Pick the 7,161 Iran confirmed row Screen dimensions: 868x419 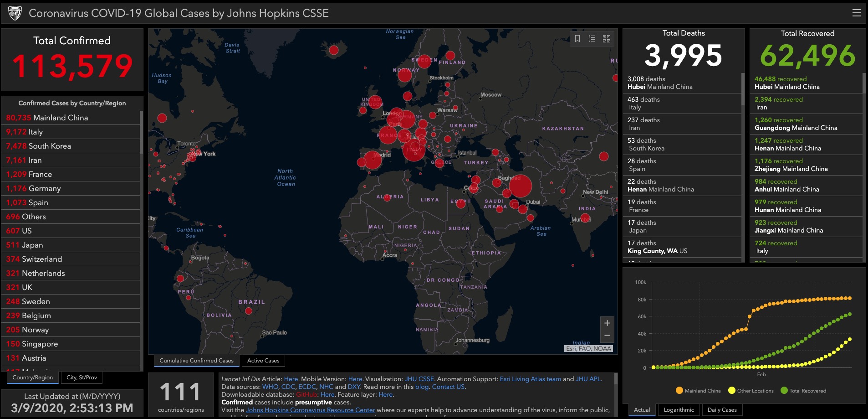(71, 160)
